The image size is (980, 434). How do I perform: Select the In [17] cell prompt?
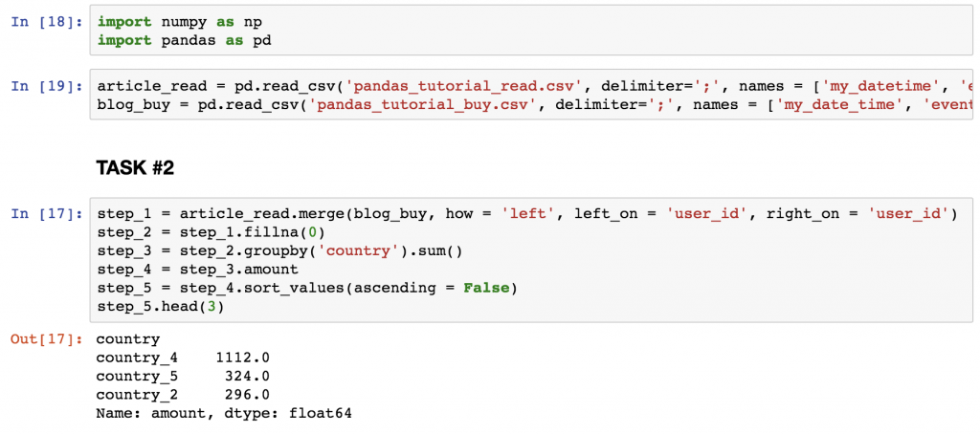[x=45, y=214]
